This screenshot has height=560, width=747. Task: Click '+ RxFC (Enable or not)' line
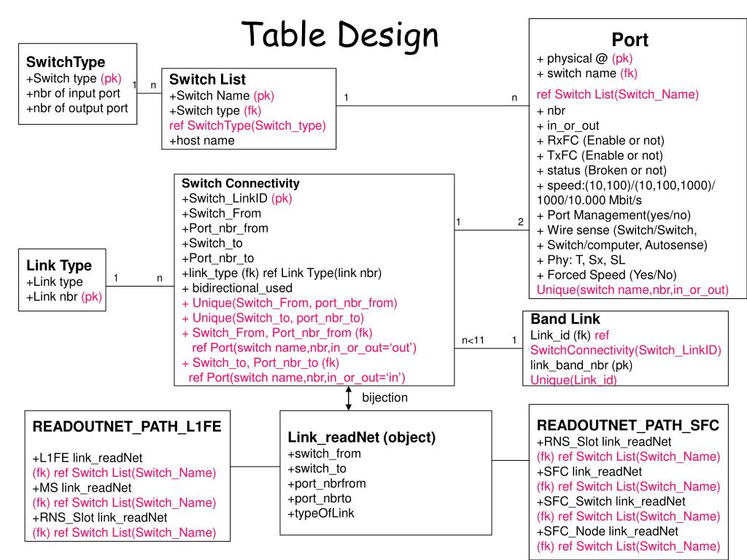pos(600,141)
